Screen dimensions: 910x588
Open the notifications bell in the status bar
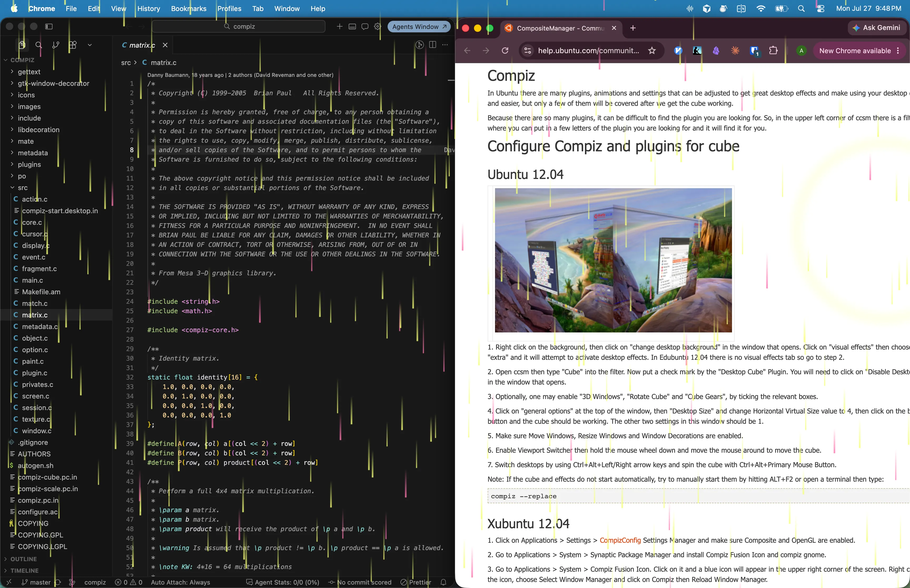443,582
